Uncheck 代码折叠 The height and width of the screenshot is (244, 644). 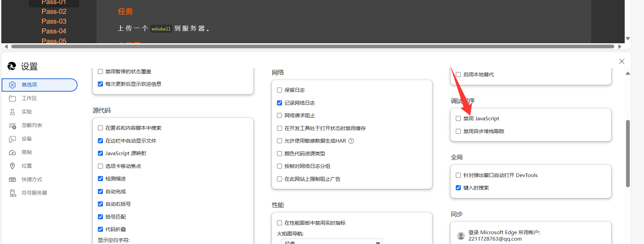click(100, 229)
